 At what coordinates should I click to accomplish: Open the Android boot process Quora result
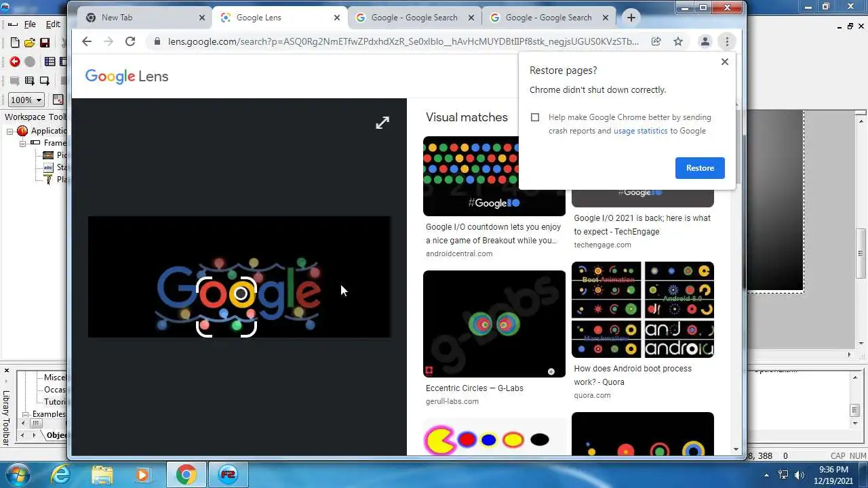633,375
